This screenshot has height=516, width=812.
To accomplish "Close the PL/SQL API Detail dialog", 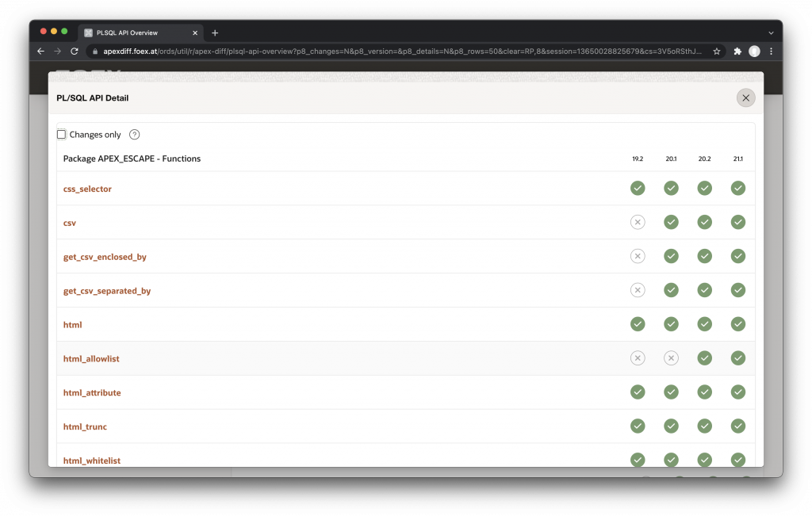I will click(x=745, y=97).
